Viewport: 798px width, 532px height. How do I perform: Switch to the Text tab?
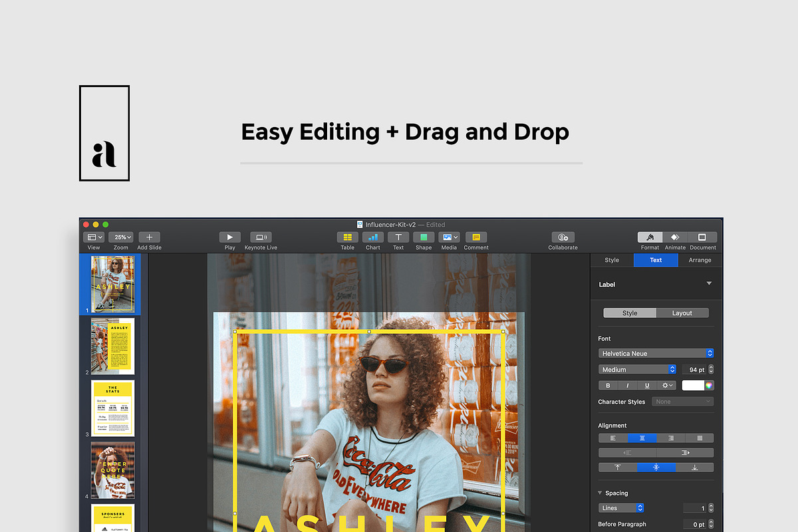tap(656, 260)
